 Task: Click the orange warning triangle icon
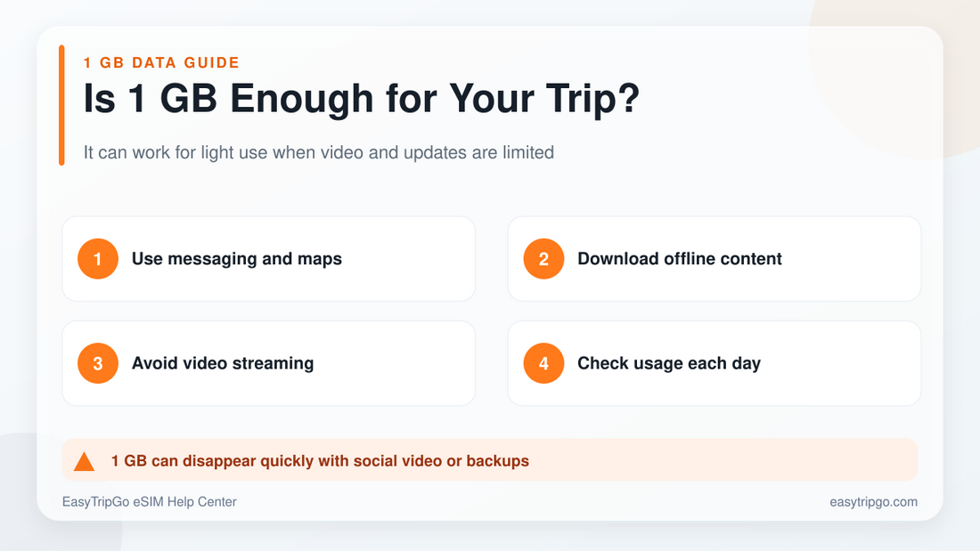(x=84, y=462)
